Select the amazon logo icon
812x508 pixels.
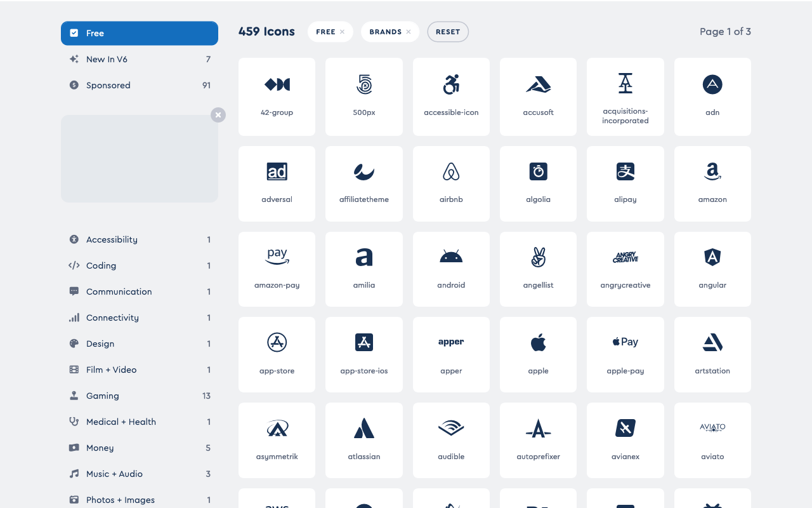click(x=712, y=184)
